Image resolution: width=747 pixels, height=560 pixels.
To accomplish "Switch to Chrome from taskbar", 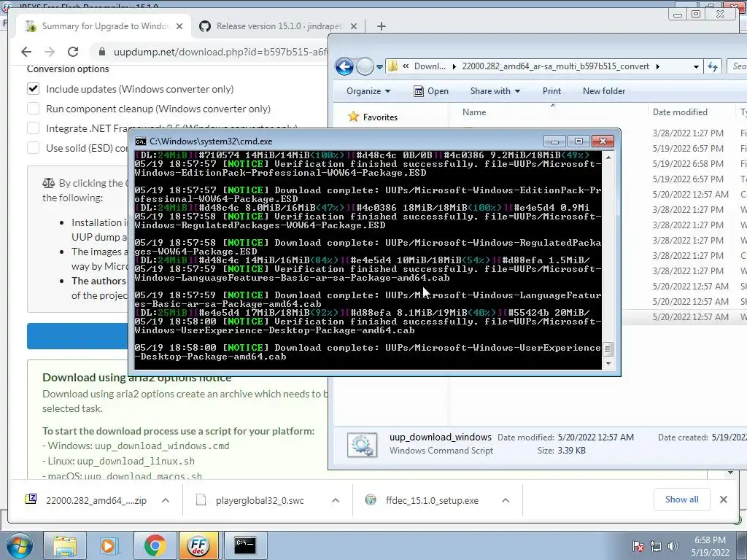I will coord(155,545).
